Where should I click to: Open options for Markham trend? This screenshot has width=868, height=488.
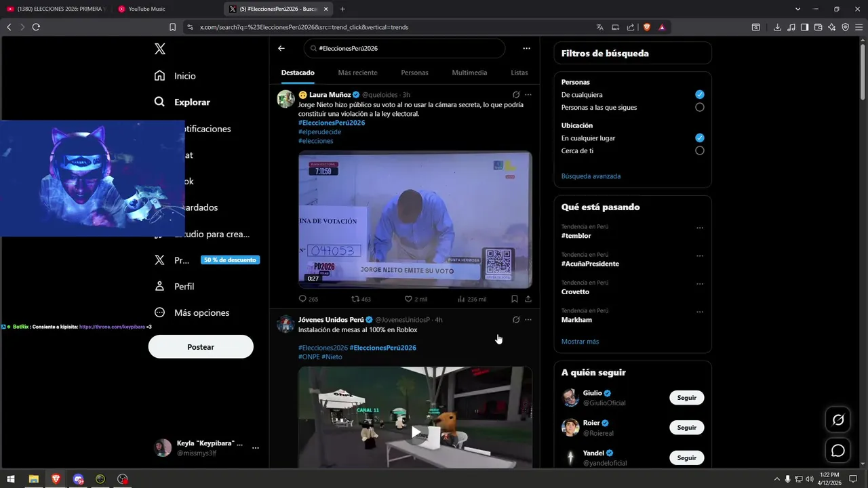[700, 312]
